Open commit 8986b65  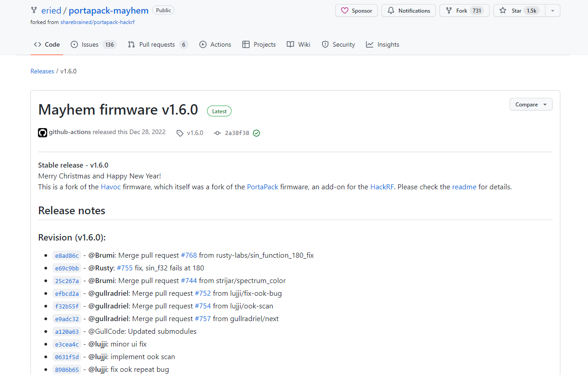[x=67, y=370]
